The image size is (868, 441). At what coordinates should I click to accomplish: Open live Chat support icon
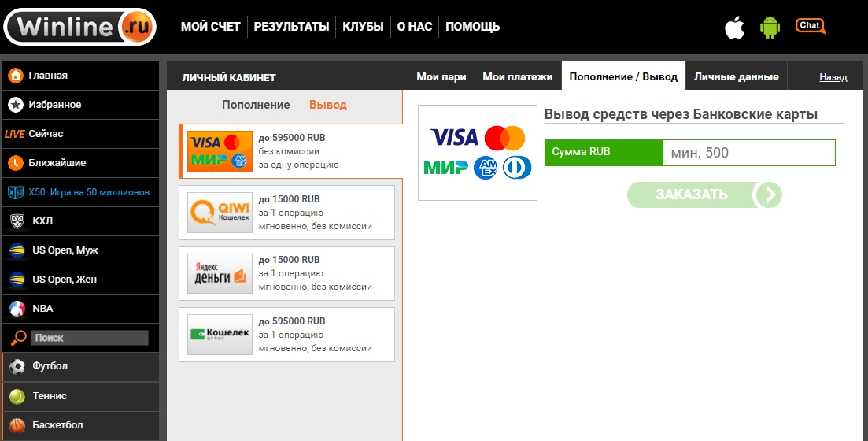tap(810, 26)
